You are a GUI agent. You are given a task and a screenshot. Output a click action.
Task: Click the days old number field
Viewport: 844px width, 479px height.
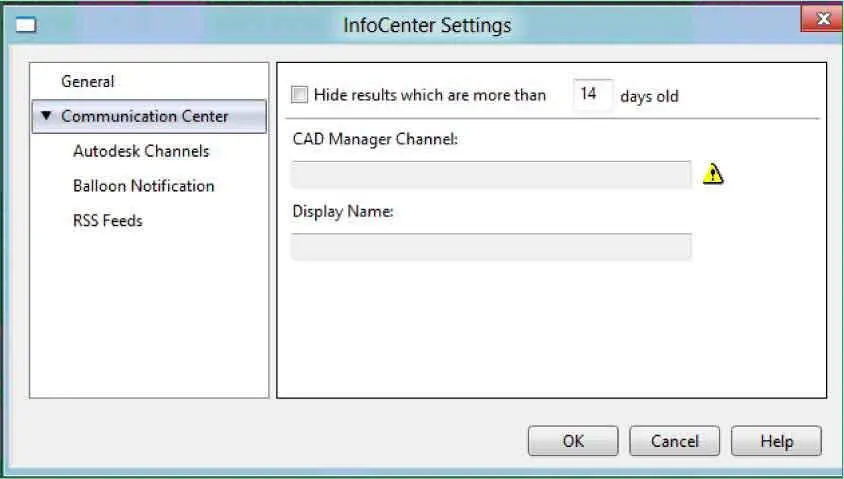click(592, 95)
